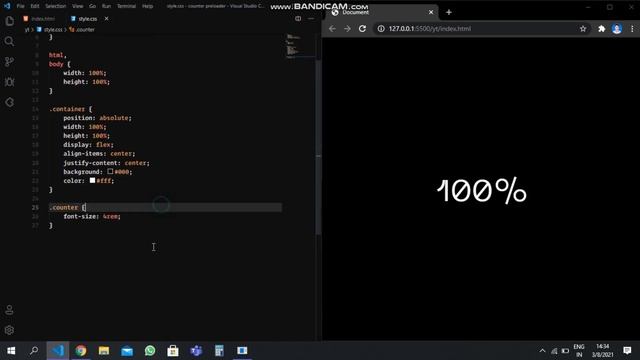Select the Document tab in Chrome
This screenshot has height=360, width=640.
[382, 12]
